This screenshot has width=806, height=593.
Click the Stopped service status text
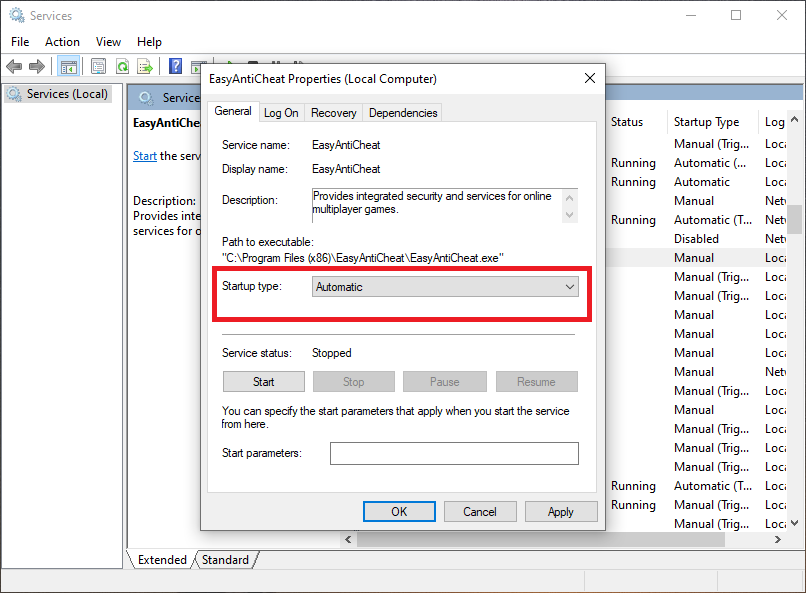tap(332, 353)
